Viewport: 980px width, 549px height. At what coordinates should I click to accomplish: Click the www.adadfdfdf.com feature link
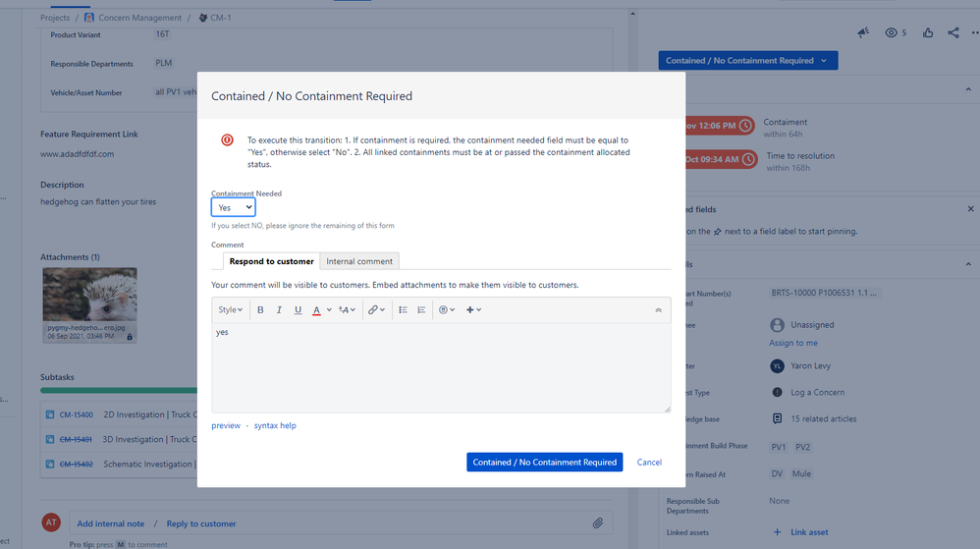(77, 154)
